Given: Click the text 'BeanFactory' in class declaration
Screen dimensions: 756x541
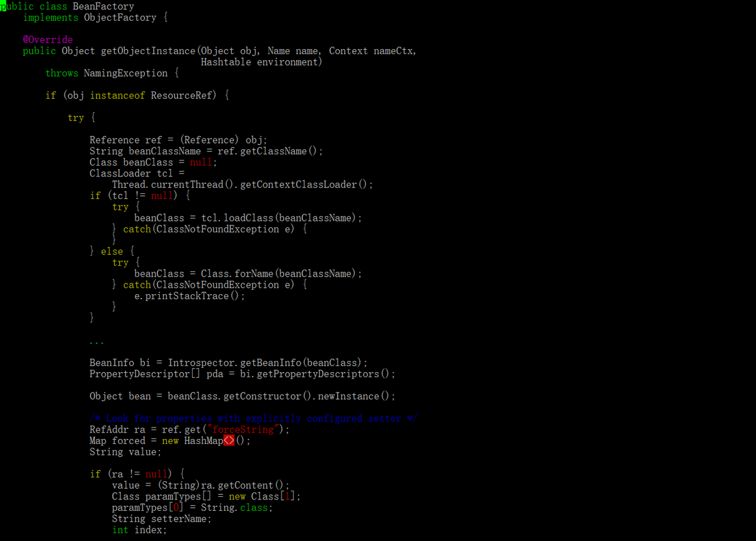Looking at the screenshot, I should click(103, 6).
